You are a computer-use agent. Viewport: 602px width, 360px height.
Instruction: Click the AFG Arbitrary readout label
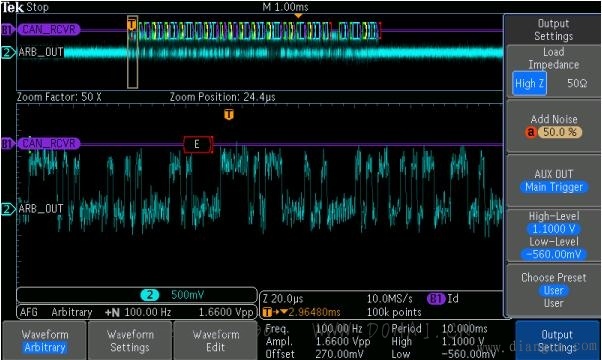click(56, 312)
